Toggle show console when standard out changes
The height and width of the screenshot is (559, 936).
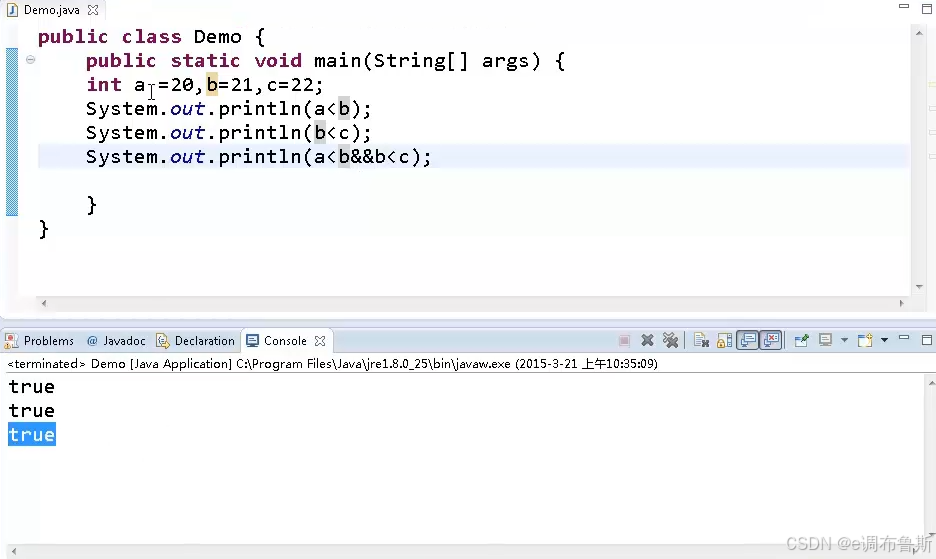[x=747, y=340]
